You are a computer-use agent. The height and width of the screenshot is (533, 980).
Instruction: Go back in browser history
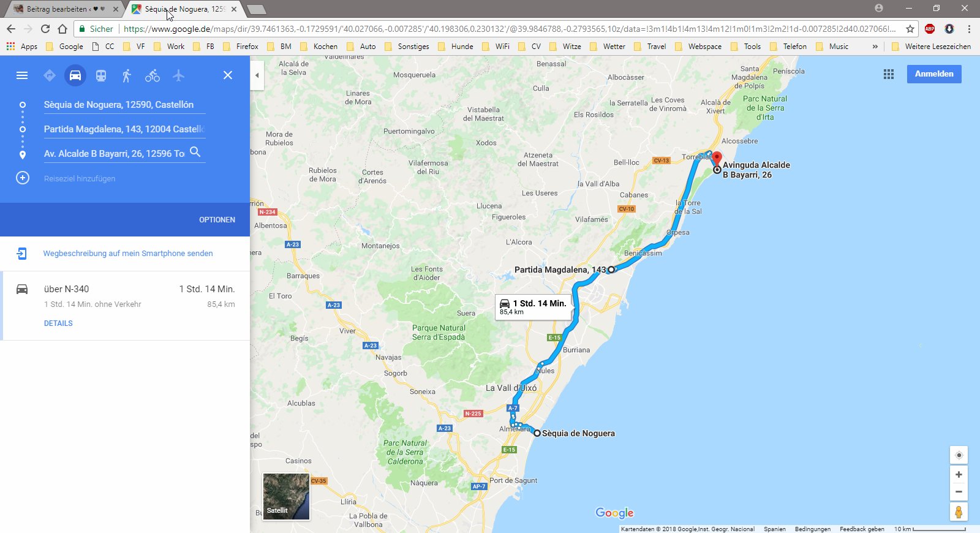11,29
